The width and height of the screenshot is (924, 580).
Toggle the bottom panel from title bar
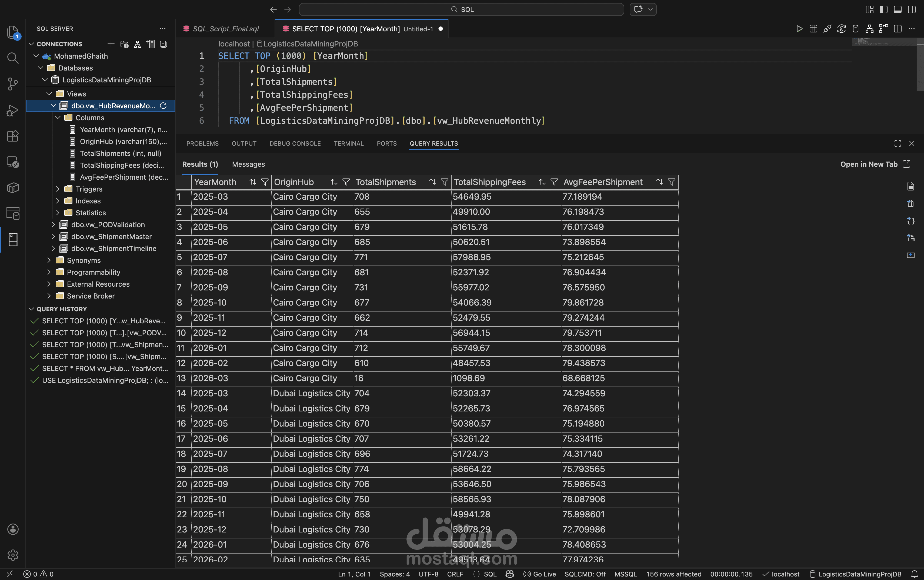click(898, 9)
